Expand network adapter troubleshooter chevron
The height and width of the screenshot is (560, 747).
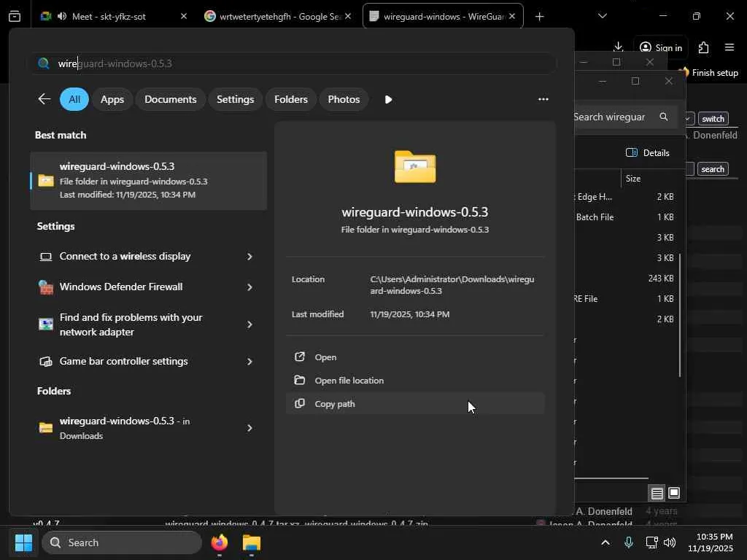tap(249, 324)
